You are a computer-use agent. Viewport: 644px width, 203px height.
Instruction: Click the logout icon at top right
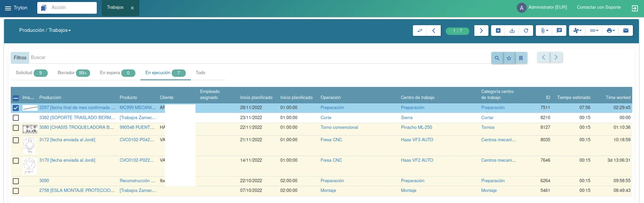(x=635, y=8)
